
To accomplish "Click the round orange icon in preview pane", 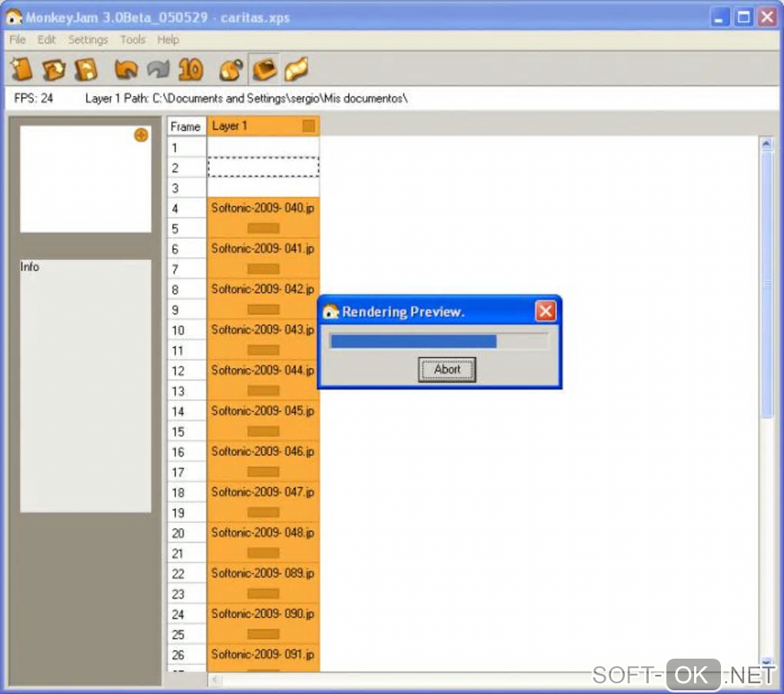I will [141, 135].
